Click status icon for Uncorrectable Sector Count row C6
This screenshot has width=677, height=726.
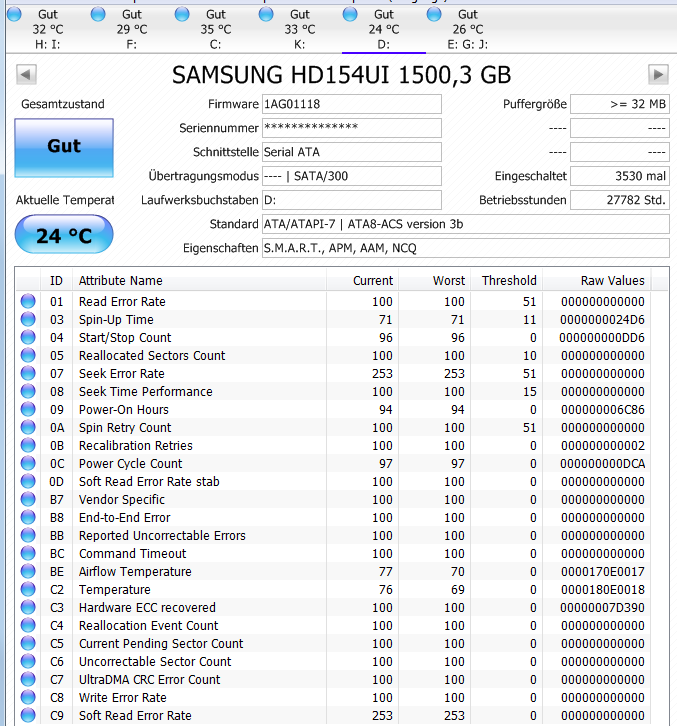(x=28, y=661)
